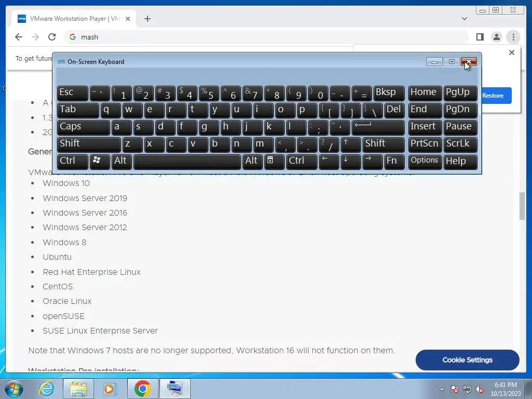The height and width of the screenshot is (399, 532).
Task: Go back in Chrome browser
Action: click(x=19, y=37)
